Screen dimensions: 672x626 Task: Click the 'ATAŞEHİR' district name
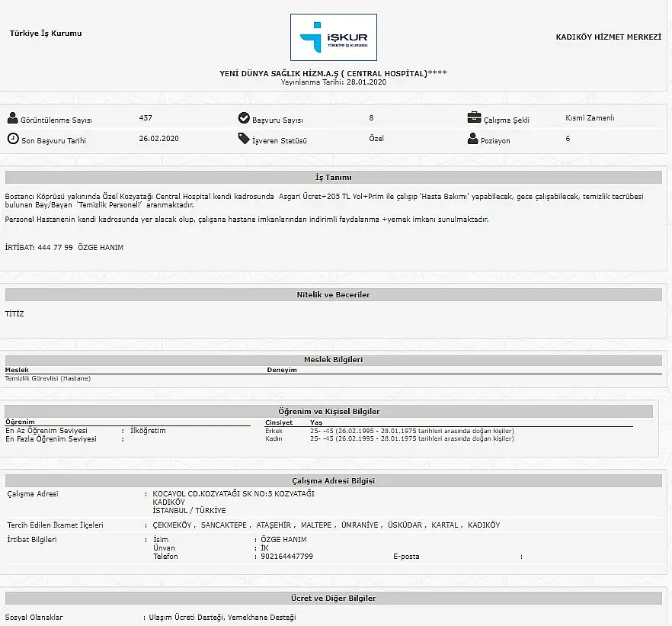pos(274,525)
